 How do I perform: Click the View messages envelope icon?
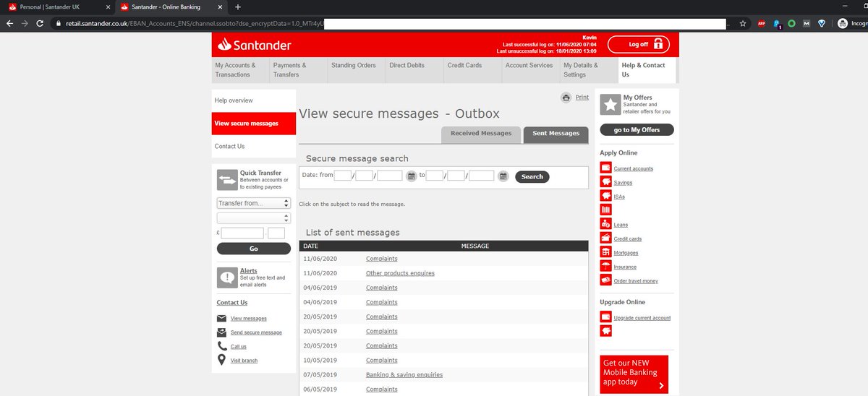pyautogui.click(x=221, y=318)
